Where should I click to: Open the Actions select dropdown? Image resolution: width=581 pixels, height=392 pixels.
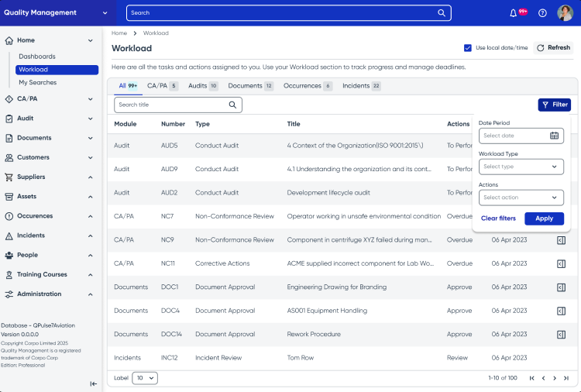(521, 198)
